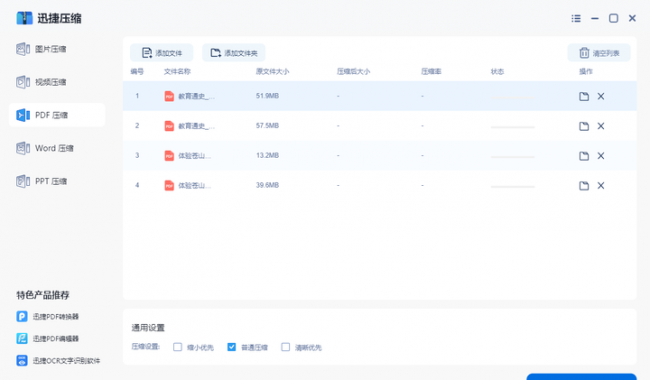The width and height of the screenshot is (650, 380).
Task: Click the PDF icon of the 39.6MB file
Action: pos(169,186)
